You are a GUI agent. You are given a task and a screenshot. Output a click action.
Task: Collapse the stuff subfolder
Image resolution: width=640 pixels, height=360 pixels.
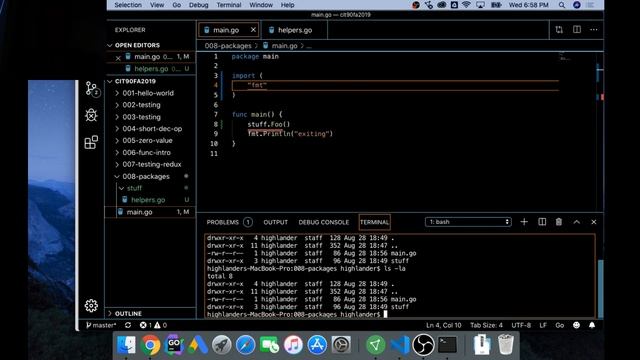pyautogui.click(x=134, y=188)
